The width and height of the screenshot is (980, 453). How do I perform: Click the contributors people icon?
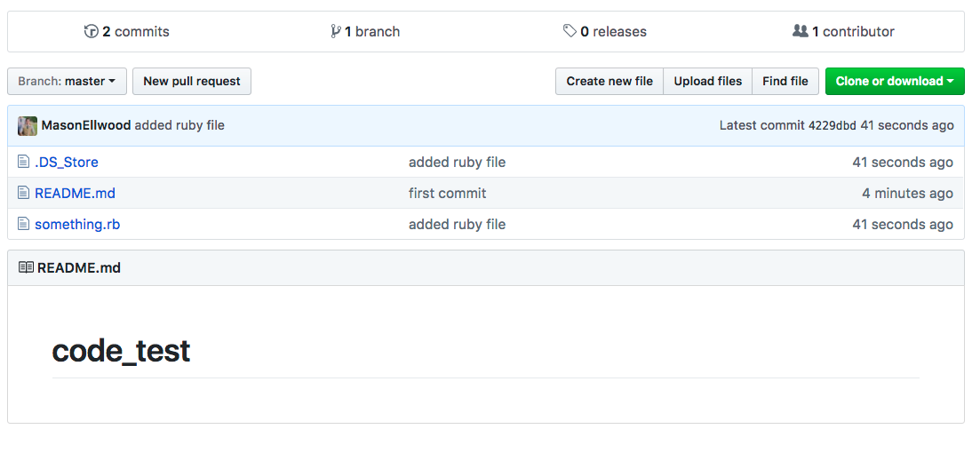pos(800,30)
